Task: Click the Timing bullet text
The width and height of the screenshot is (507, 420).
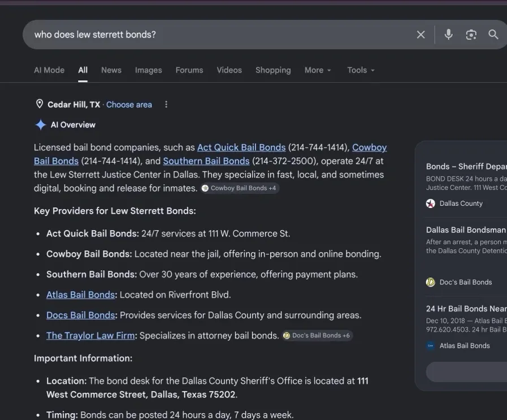Action: point(170,415)
